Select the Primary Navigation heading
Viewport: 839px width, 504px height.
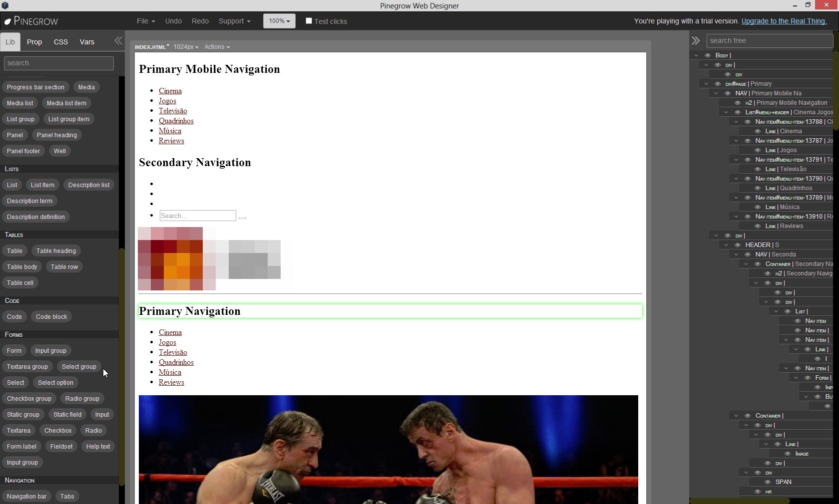pos(390,311)
